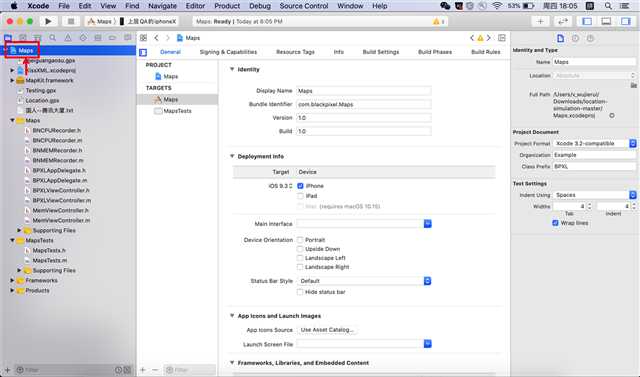Open the Source Control navigator icon
Screen dimensions: 640x377
pyautogui.click(x=23, y=38)
